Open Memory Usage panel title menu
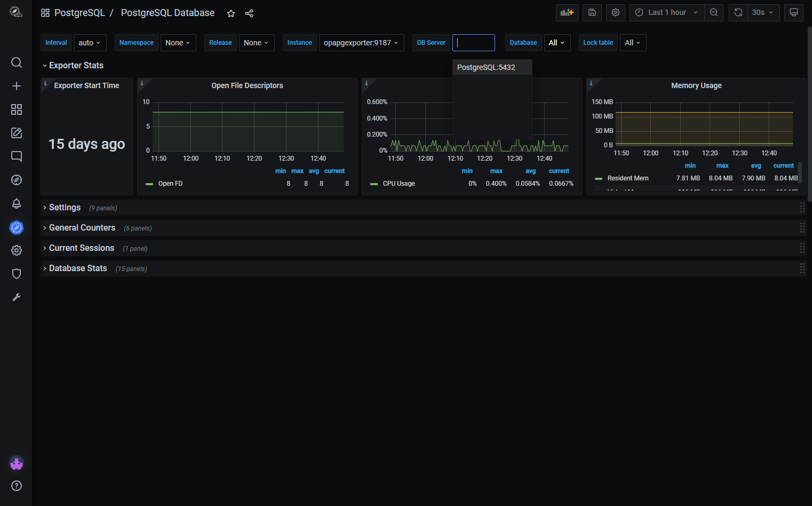Image resolution: width=812 pixels, height=506 pixels. (696, 85)
